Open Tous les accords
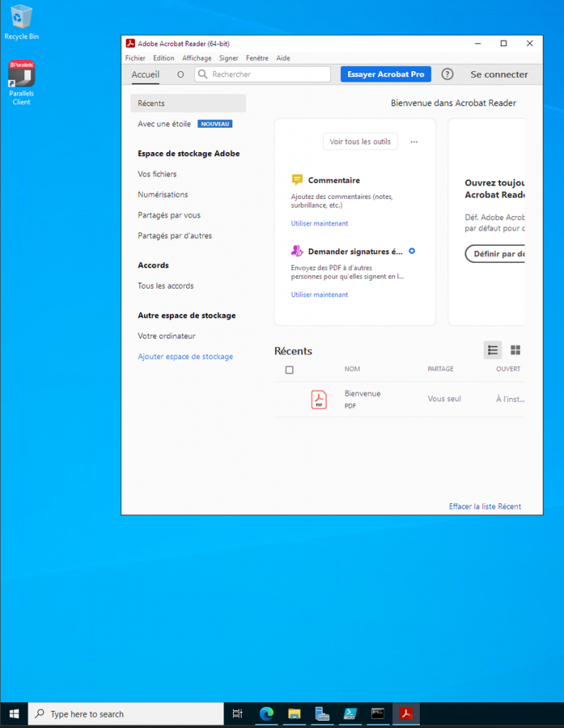This screenshot has width=564, height=728. (x=166, y=286)
